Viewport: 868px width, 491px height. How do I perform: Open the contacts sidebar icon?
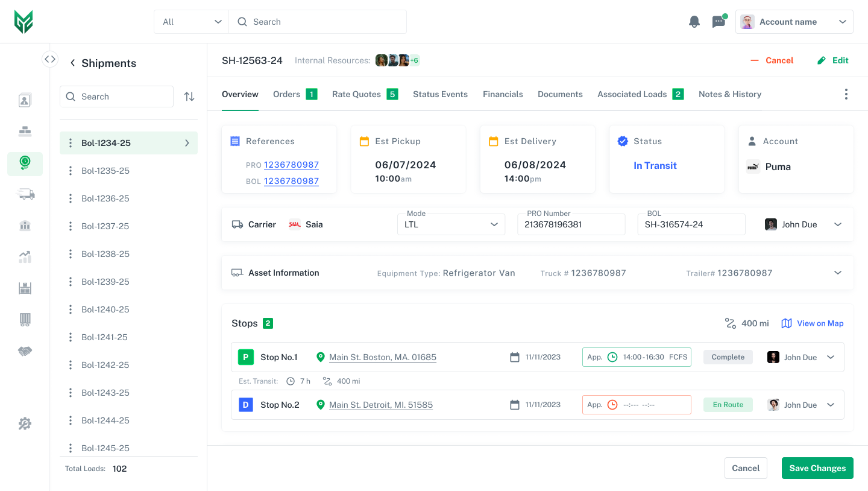(25, 100)
